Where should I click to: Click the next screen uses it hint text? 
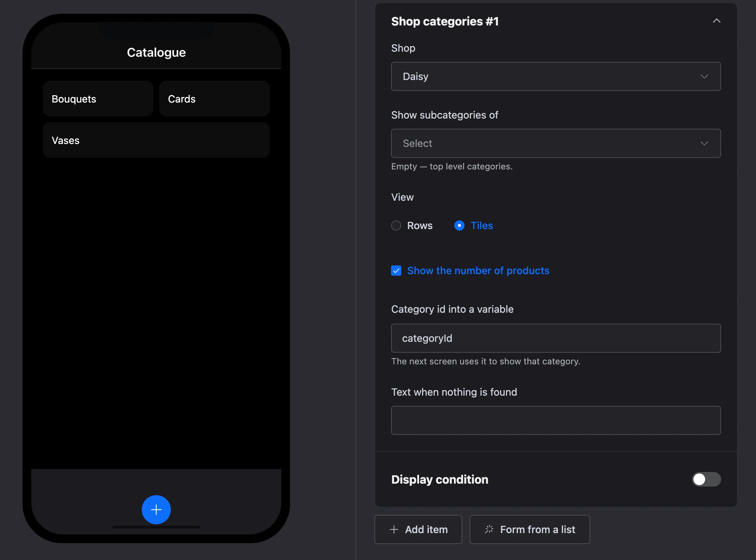click(486, 361)
